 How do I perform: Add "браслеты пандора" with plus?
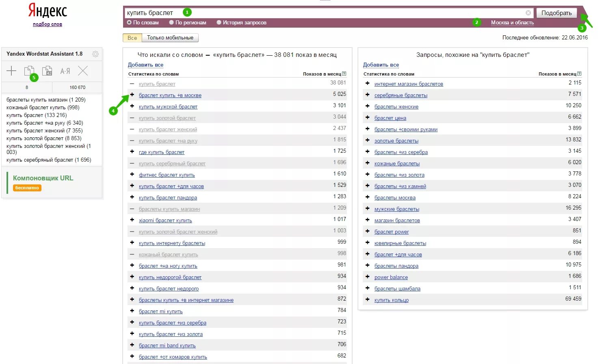(368, 265)
